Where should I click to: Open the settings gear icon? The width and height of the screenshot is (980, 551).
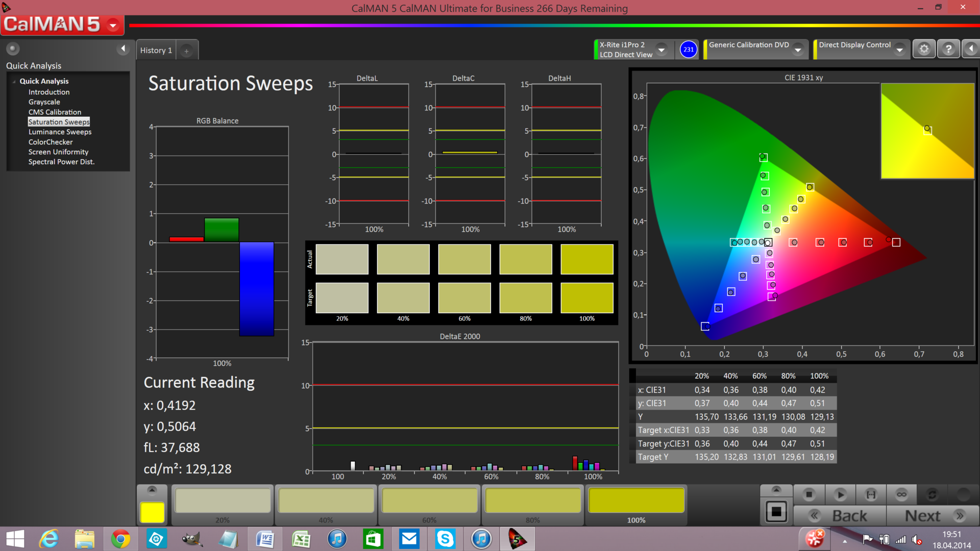pos(924,49)
